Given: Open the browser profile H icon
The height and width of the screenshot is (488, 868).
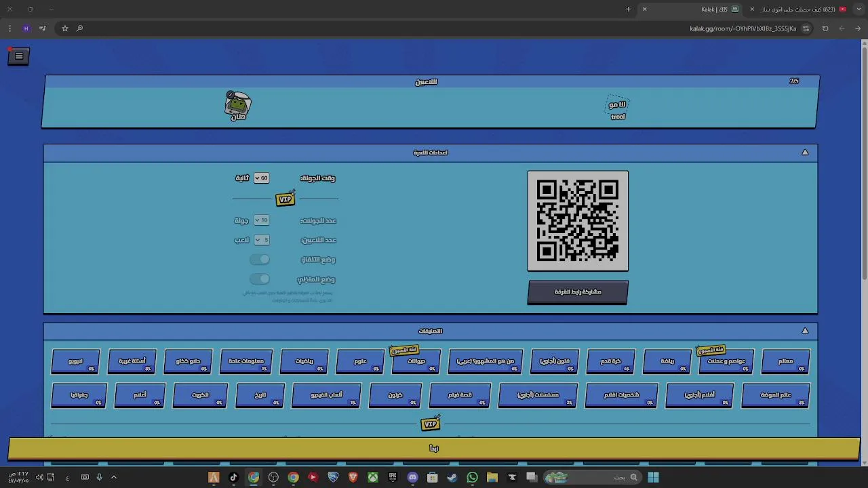Looking at the screenshot, I should (26, 28).
